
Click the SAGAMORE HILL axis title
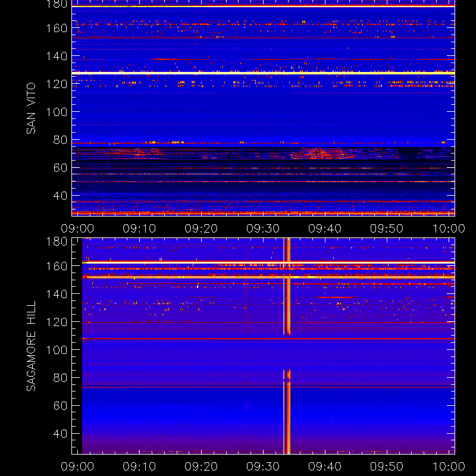pyautogui.click(x=31, y=346)
